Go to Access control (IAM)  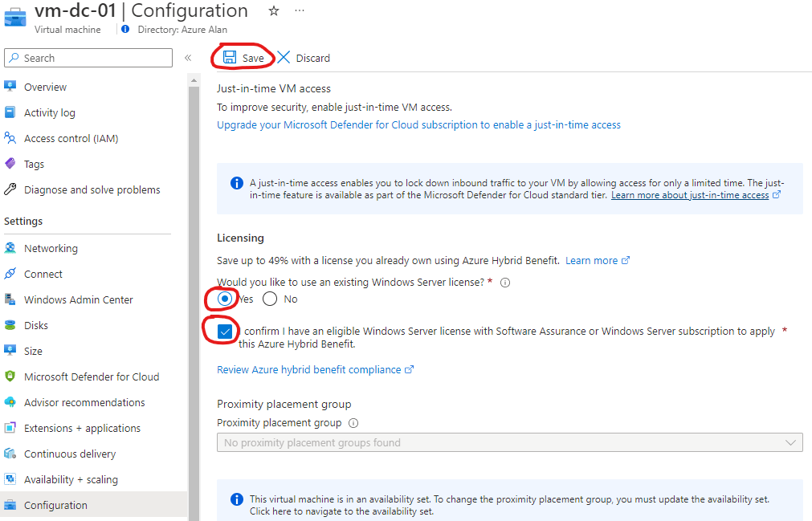[71, 138]
